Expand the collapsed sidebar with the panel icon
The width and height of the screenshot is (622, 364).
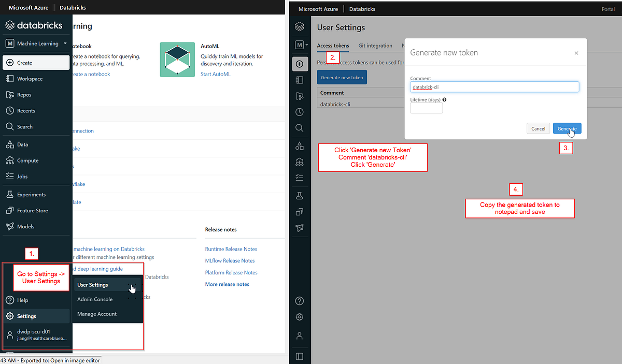coord(300,356)
